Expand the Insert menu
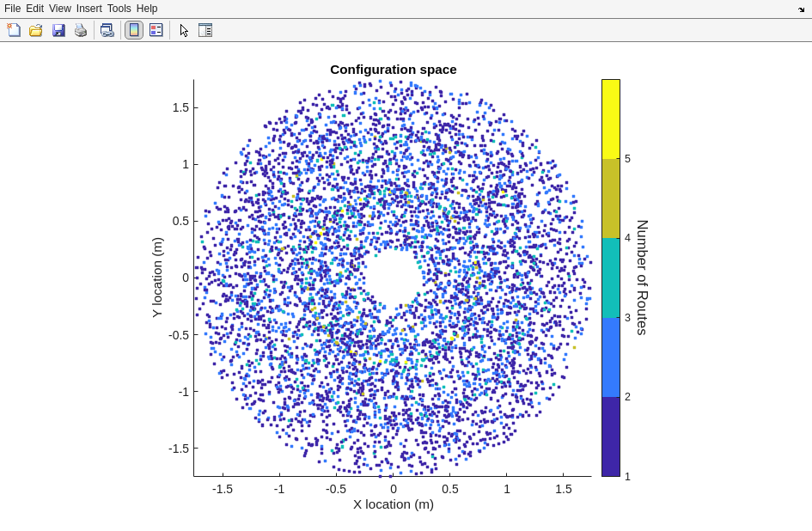Screen dimensions: 812x531 point(89,9)
